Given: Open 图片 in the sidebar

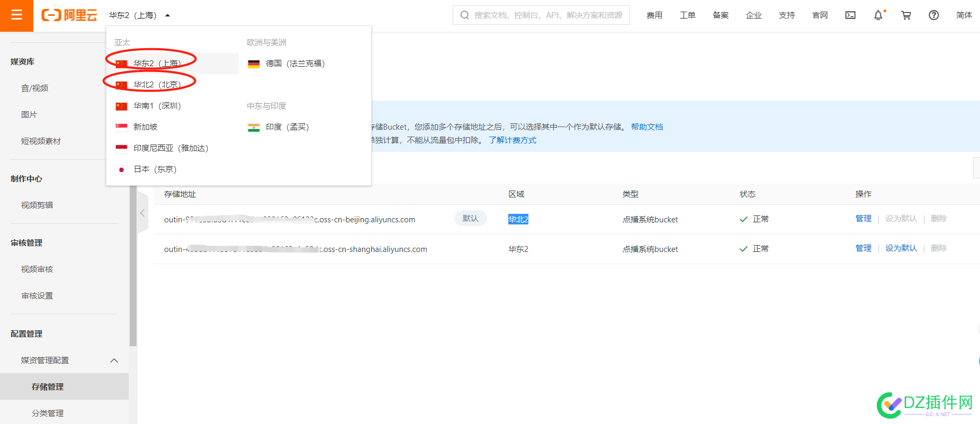Looking at the screenshot, I should (x=29, y=115).
